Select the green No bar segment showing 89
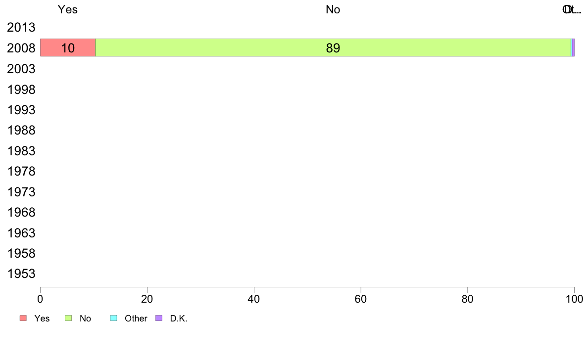This screenshot has width=588, height=364. click(333, 47)
